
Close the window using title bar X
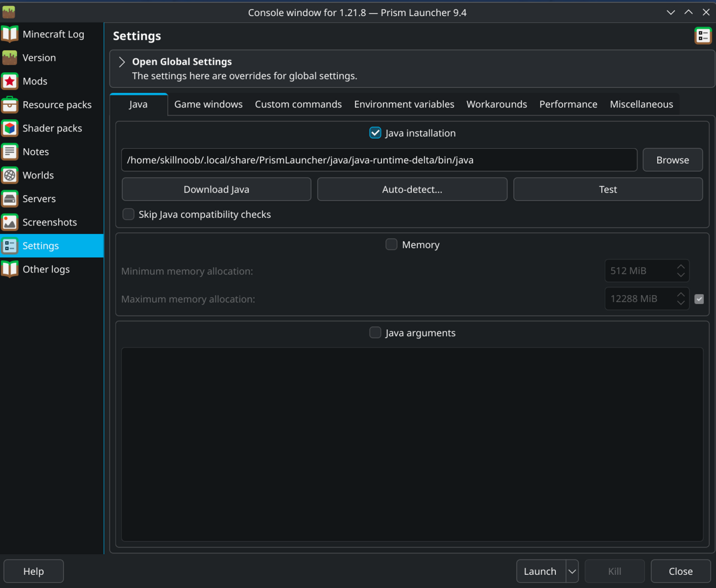tap(706, 12)
